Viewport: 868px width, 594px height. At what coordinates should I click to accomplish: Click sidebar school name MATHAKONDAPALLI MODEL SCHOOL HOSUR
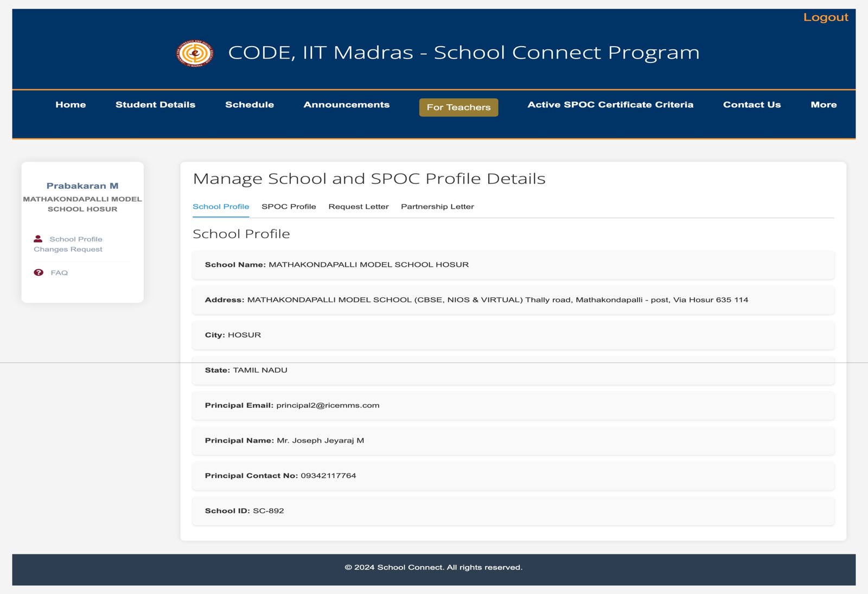point(82,204)
